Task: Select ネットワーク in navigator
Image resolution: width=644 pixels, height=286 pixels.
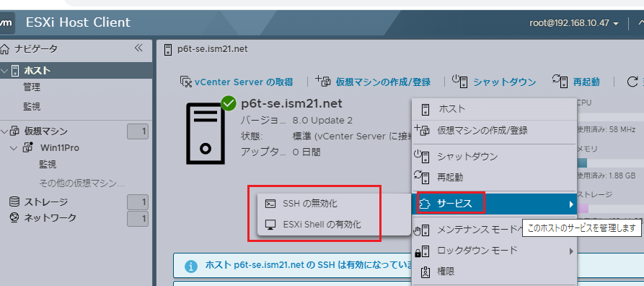Action: pyautogui.click(x=50, y=217)
